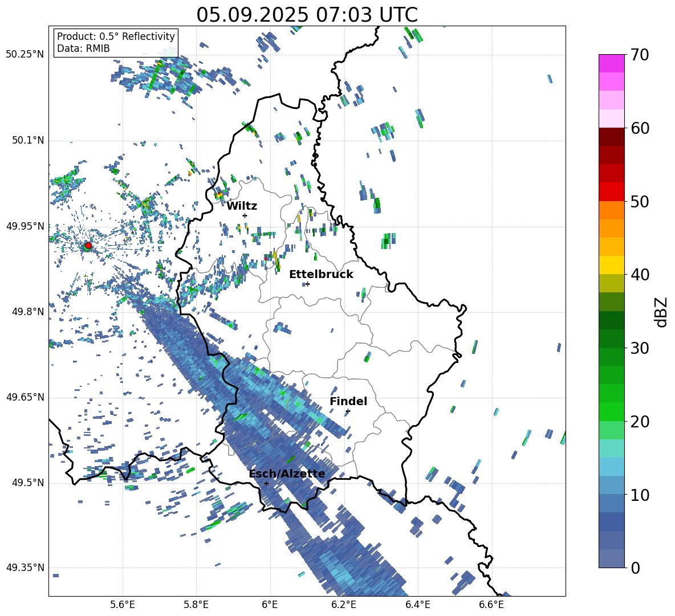The width and height of the screenshot is (675, 616).
Task: Click the 50 tick on the colorbar
Action: click(640, 201)
